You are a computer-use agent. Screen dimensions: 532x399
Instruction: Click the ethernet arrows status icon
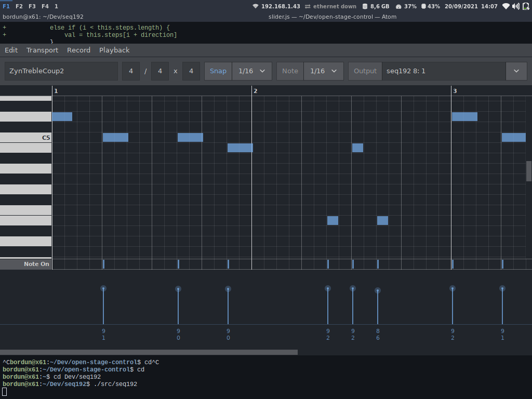pyautogui.click(x=308, y=6)
